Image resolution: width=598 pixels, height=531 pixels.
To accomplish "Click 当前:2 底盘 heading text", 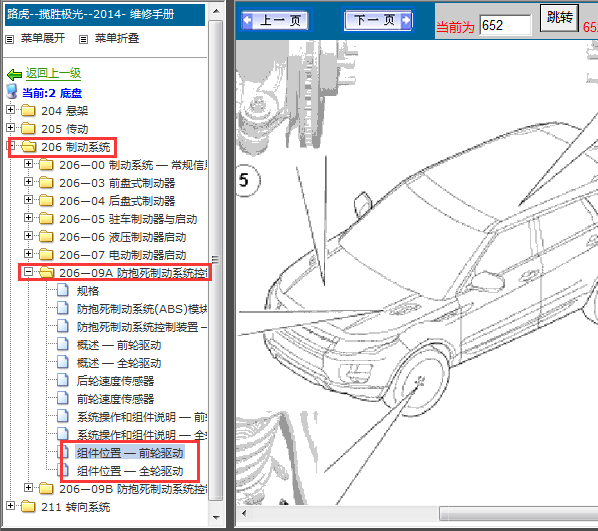I will pos(52,93).
